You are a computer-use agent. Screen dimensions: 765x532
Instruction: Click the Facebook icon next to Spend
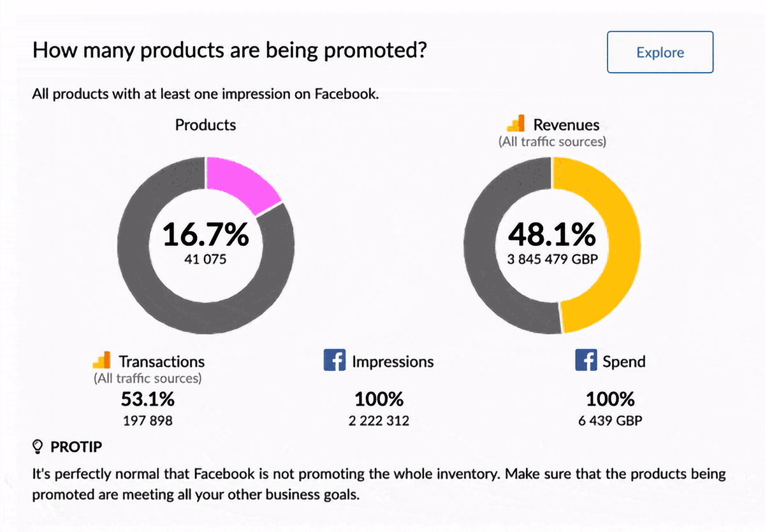[586, 361]
